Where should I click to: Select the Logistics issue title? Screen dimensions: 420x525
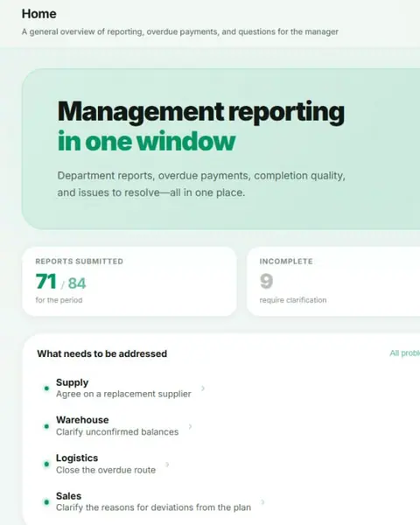77,458
